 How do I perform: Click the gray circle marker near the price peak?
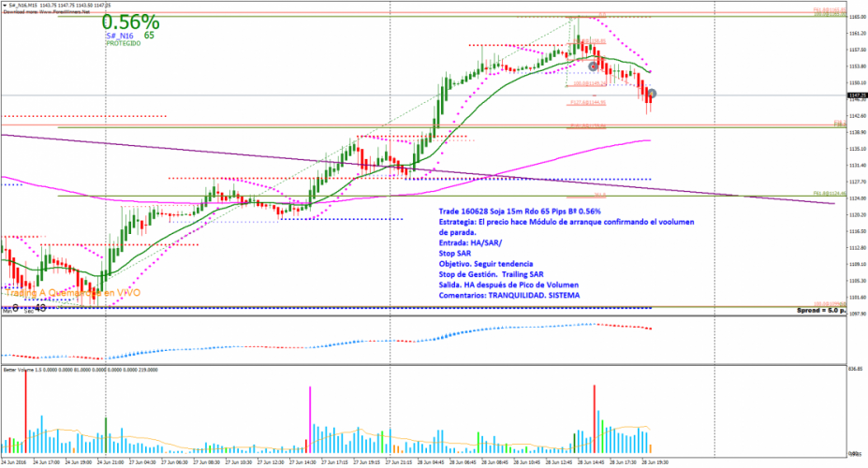click(594, 65)
